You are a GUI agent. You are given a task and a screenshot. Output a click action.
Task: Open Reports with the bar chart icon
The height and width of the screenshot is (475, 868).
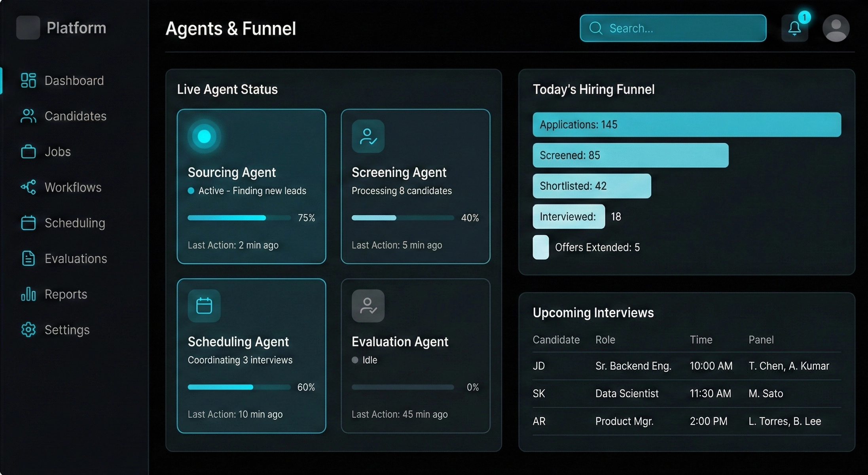pyautogui.click(x=28, y=294)
